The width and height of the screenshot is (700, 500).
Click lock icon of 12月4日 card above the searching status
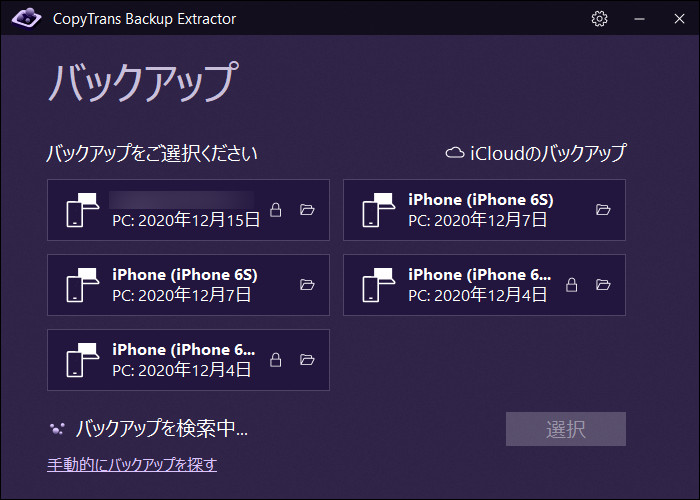(276, 359)
